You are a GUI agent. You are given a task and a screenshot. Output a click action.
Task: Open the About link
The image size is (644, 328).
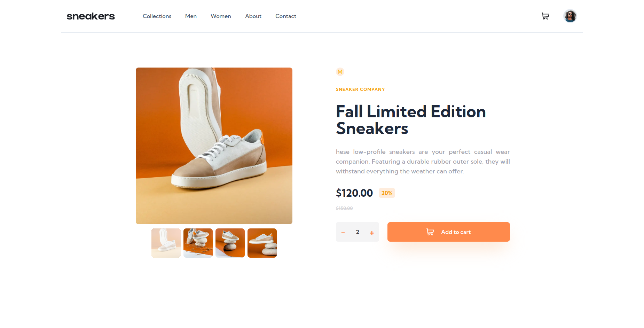[253, 16]
